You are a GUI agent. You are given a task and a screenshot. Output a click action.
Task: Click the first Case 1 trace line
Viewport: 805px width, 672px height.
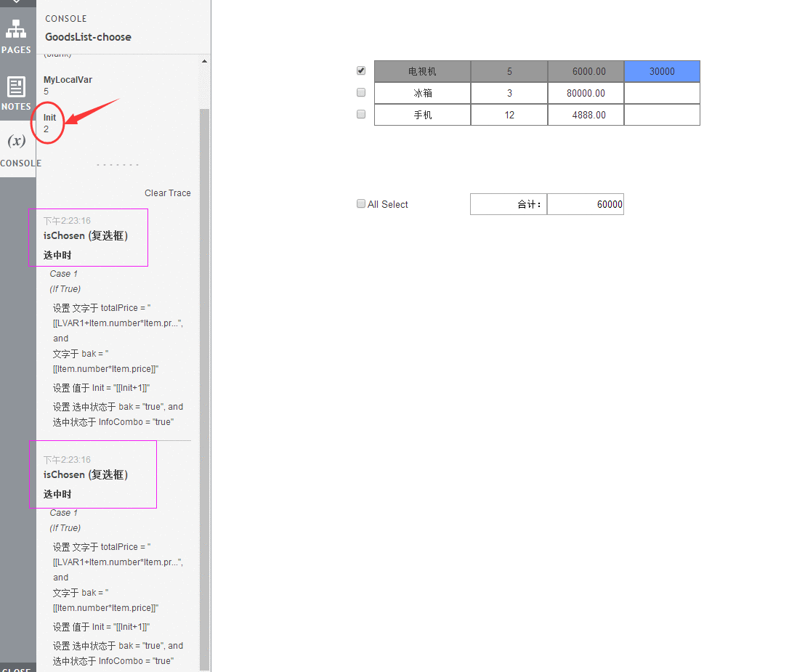pos(63,274)
